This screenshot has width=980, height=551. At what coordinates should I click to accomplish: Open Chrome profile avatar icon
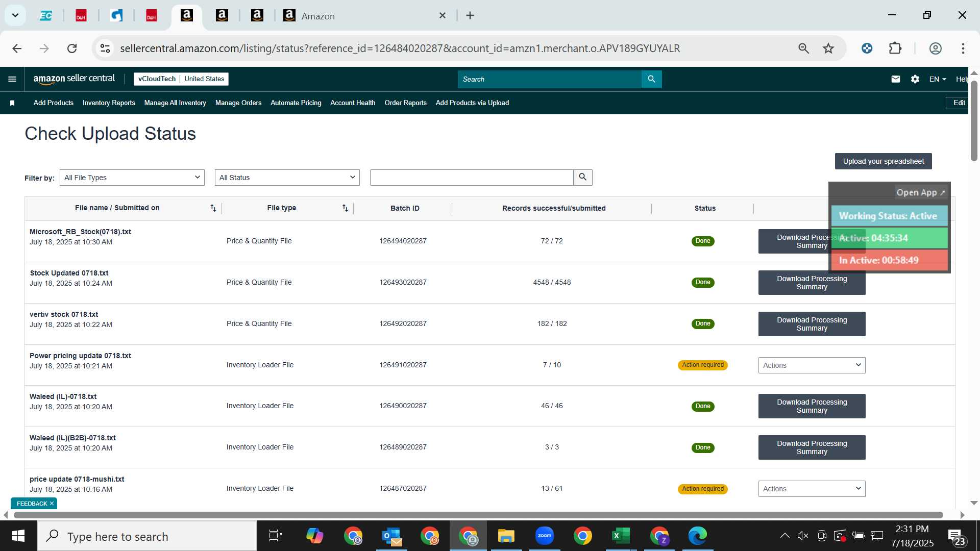935,48
